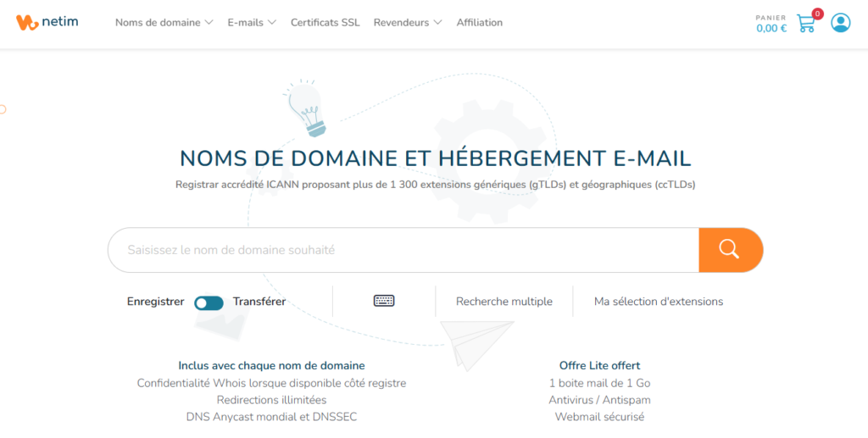
Task: Click the red cart item count badge
Action: click(x=817, y=14)
